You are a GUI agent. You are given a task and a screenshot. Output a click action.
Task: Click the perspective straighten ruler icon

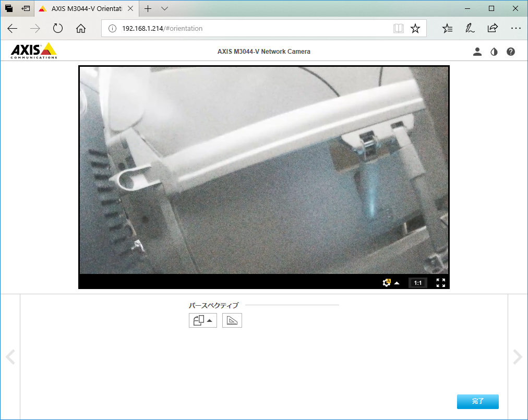(232, 320)
